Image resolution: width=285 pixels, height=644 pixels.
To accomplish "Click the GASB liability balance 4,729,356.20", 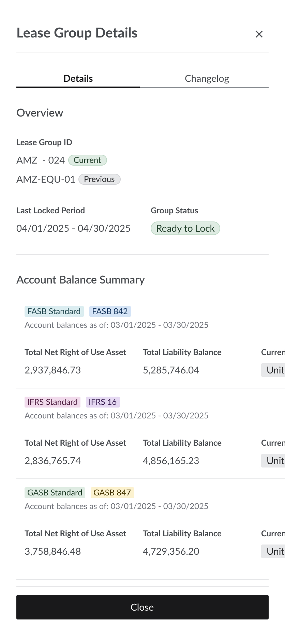I will pyautogui.click(x=171, y=551).
